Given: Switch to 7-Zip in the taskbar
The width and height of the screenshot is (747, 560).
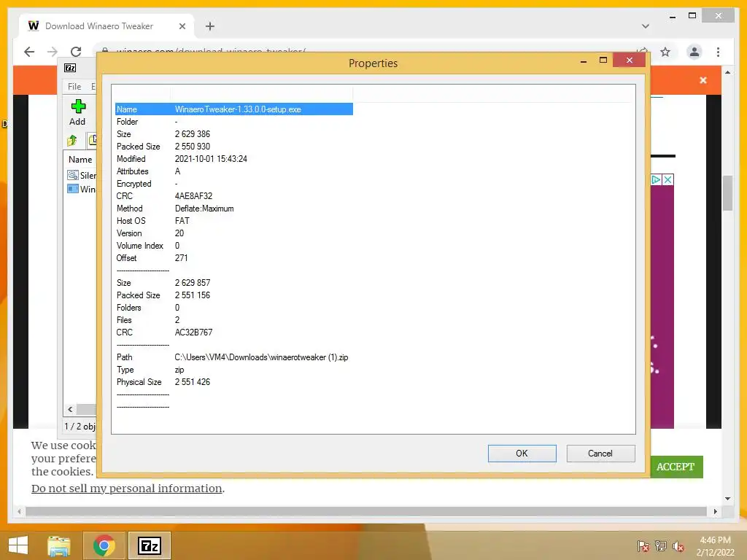Looking at the screenshot, I should pyautogui.click(x=150, y=545).
